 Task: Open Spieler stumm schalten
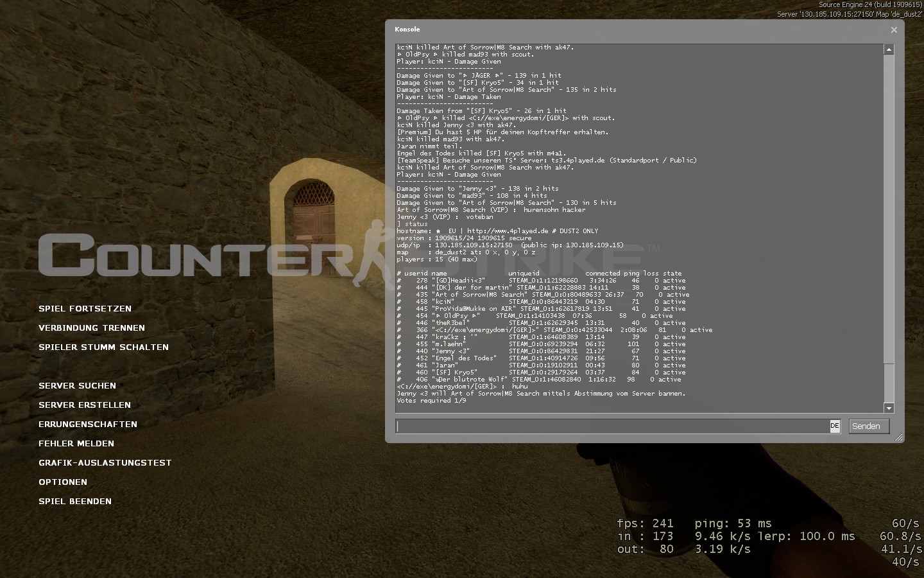tap(103, 347)
